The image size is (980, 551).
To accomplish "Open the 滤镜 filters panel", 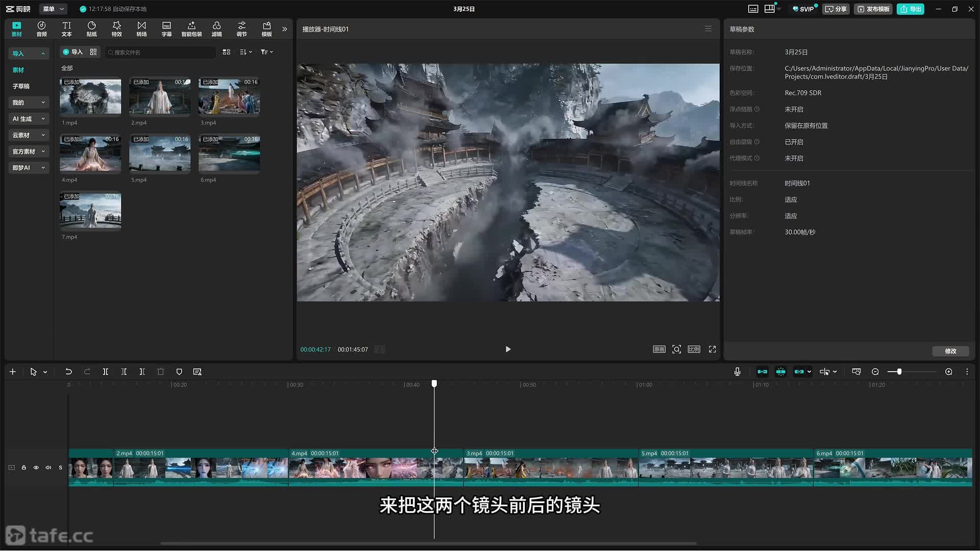I will pyautogui.click(x=216, y=29).
